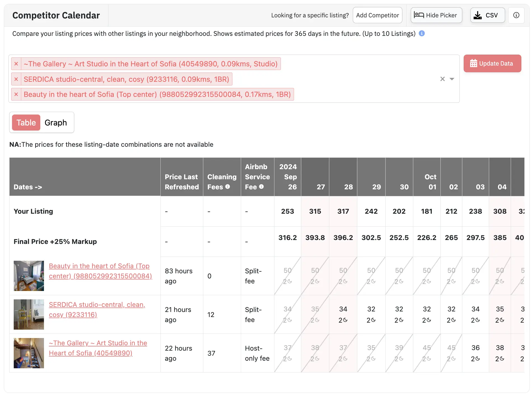532x396 pixels.
Task: Toggle the Hide Picker button
Action: pos(436,15)
